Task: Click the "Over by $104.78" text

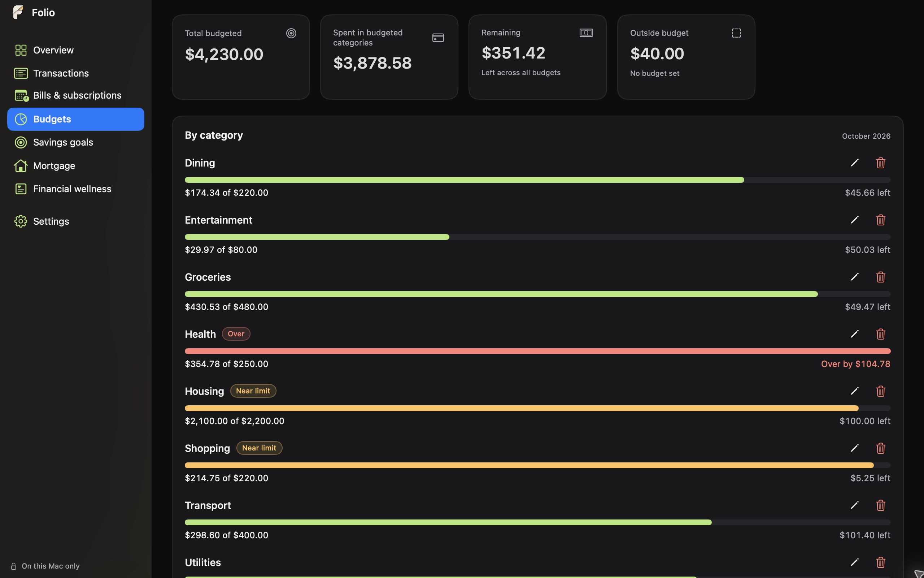Action: pyautogui.click(x=856, y=364)
